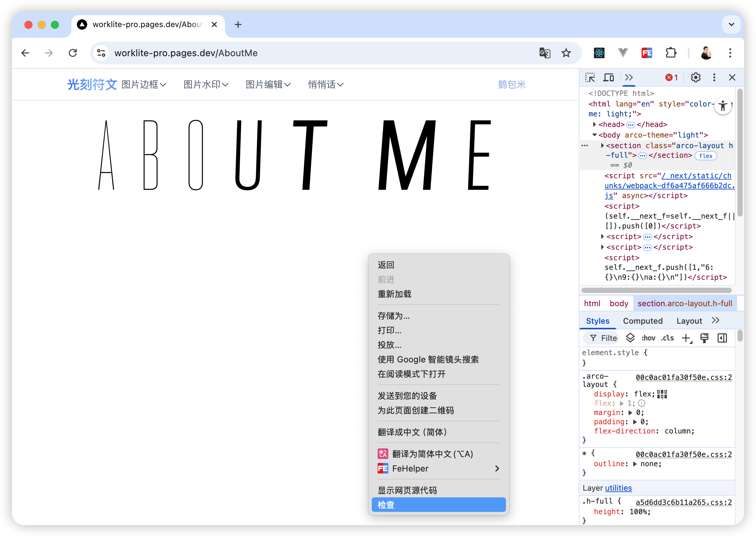The image size is (756, 537).
Task: Bookmark this page with the star icon
Action: 566,53
